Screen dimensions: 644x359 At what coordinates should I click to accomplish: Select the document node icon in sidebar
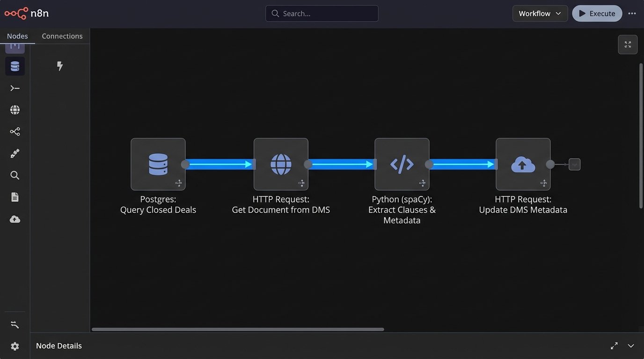click(15, 197)
